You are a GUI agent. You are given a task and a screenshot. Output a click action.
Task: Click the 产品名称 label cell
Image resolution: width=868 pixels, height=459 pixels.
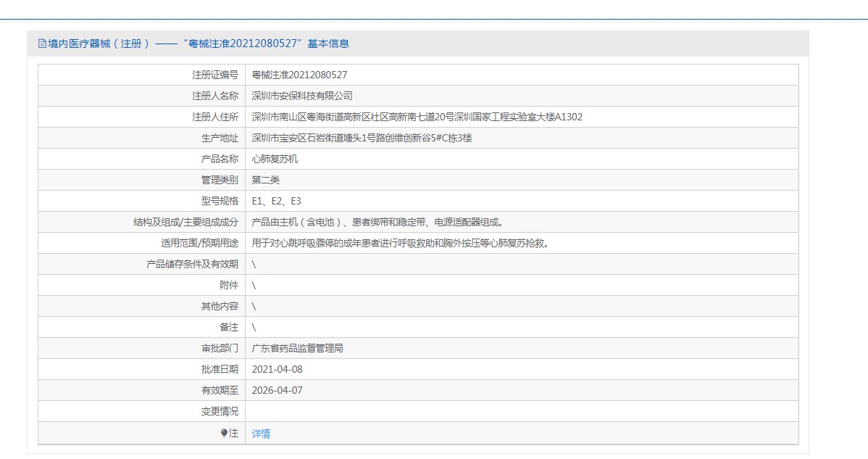pyautogui.click(x=142, y=159)
